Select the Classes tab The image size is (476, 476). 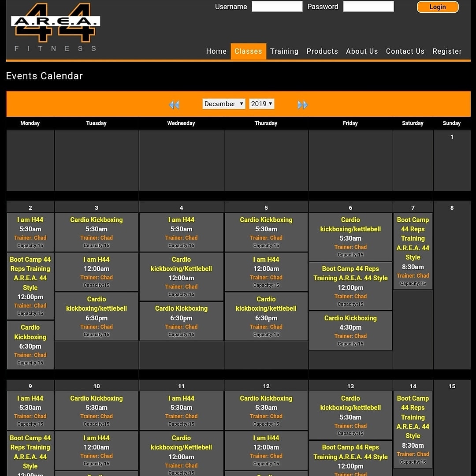248,51
